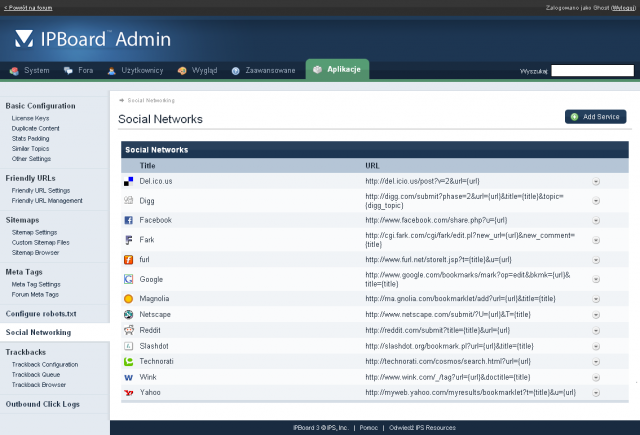
Task: Open the options menu for Reddit row
Action: click(x=596, y=331)
